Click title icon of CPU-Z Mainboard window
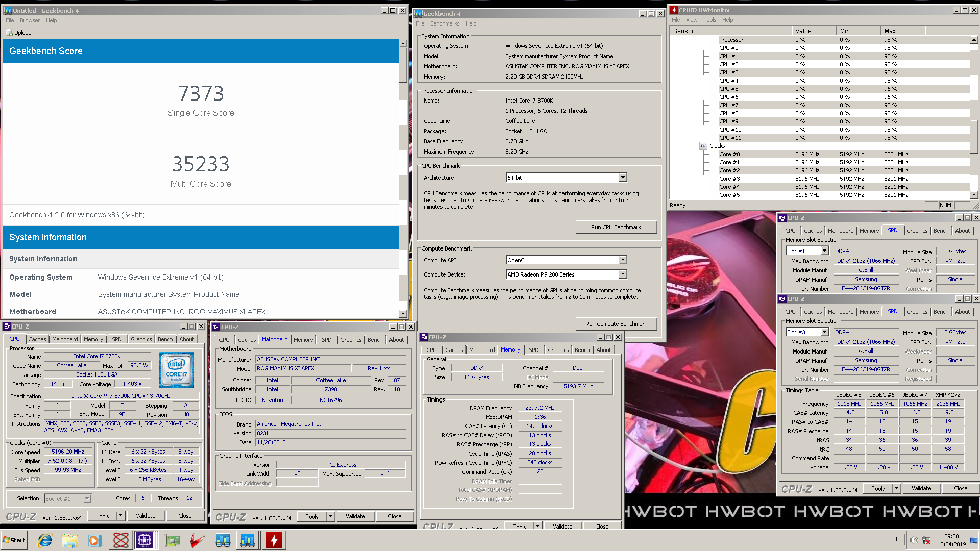The height and width of the screenshot is (551, 980). point(216,327)
